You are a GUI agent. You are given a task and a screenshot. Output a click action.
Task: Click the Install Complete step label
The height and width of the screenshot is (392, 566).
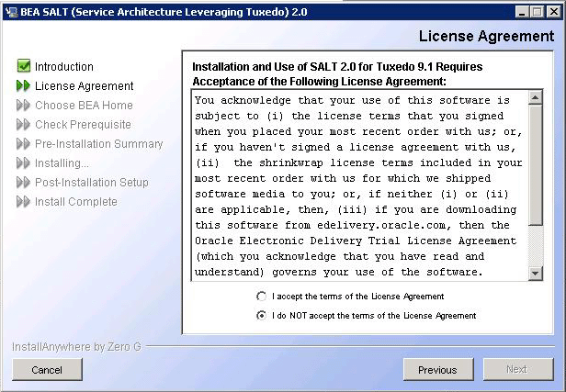[x=75, y=202]
